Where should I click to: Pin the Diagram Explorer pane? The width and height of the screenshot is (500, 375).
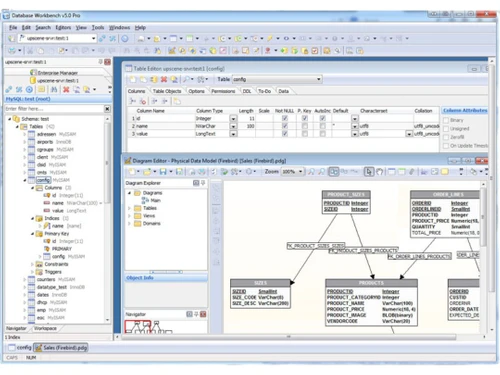point(203,183)
